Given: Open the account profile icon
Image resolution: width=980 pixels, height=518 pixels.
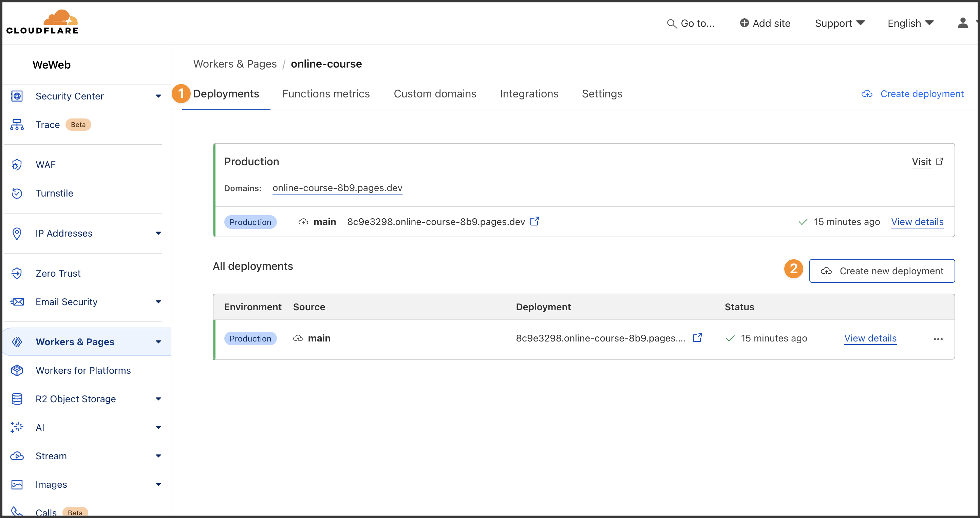Looking at the screenshot, I should (x=963, y=23).
